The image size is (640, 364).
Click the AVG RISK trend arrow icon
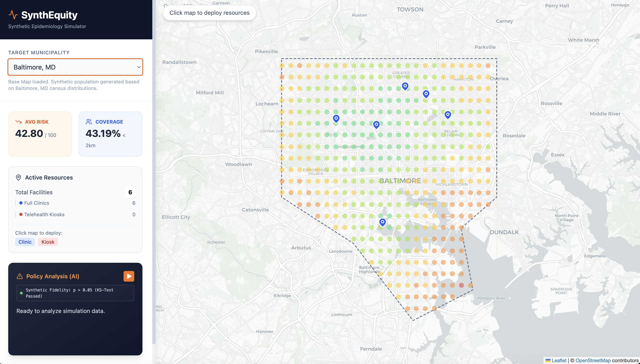coord(19,122)
